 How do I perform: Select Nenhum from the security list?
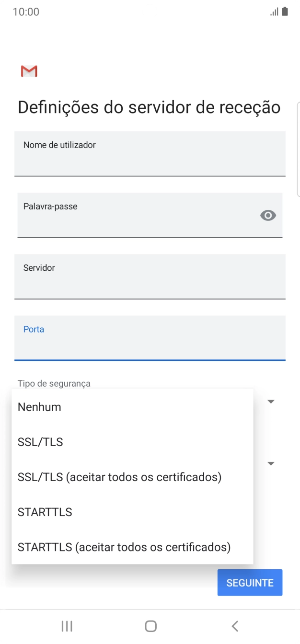point(39,407)
